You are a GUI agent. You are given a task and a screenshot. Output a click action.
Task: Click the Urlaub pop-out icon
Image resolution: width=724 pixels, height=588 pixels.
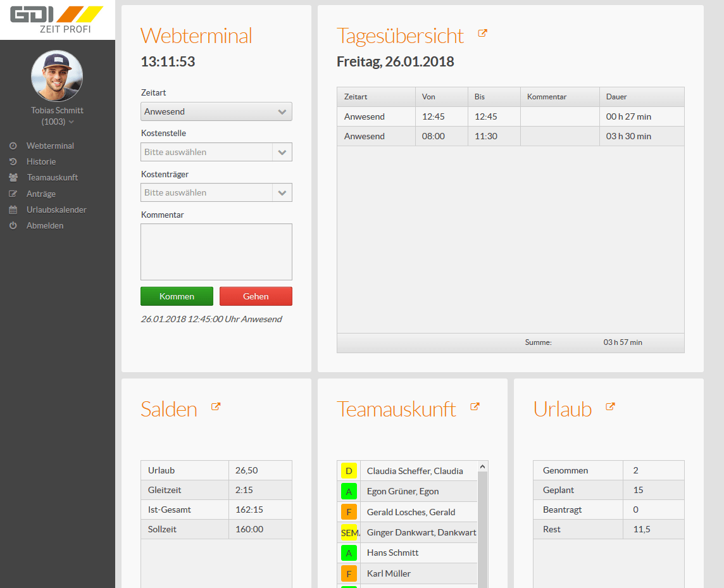[610, 407]
